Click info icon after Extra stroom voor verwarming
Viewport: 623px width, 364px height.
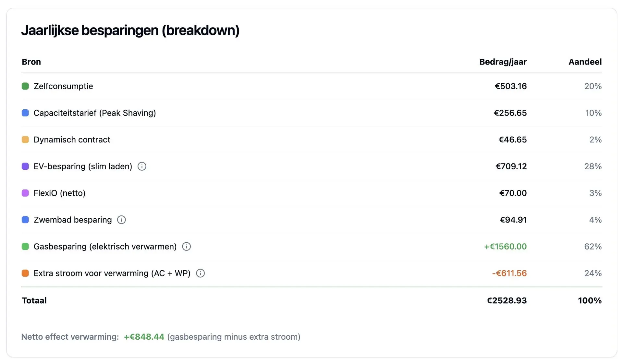pos(201,273)
